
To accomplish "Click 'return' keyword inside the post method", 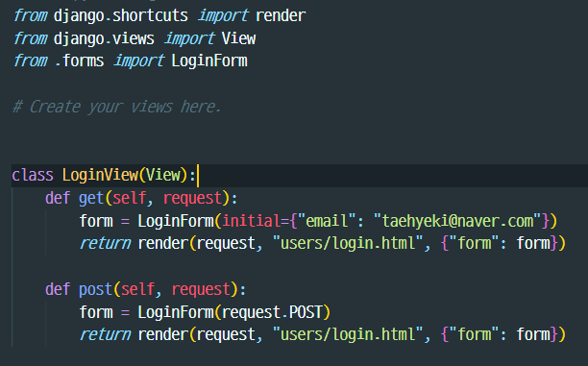I will click(105, 335).
